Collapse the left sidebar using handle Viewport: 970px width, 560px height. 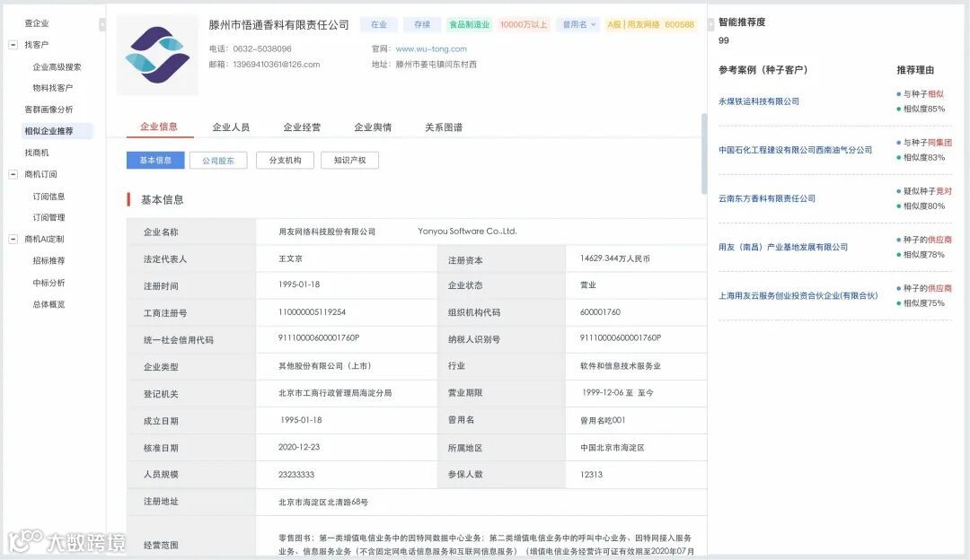tap(102, 24)
